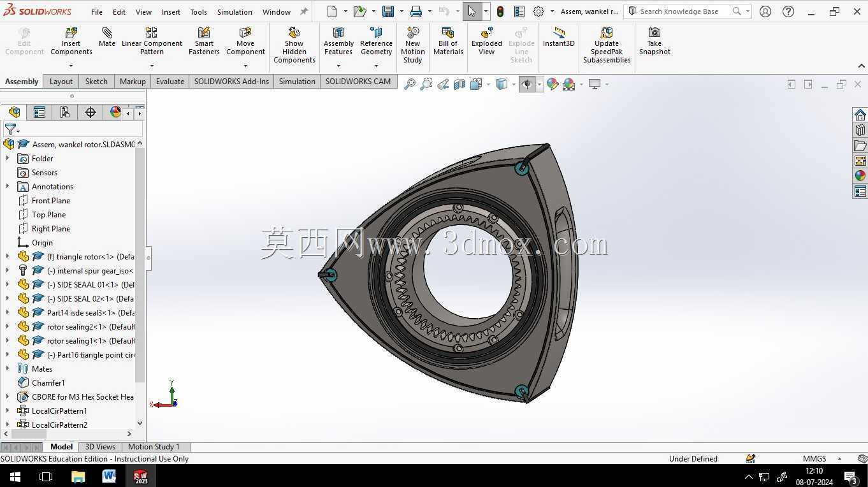Open the Reference Geometry tool
This screenshot has width=868, height=487.
pyautogui.click(x=376, y=41)
